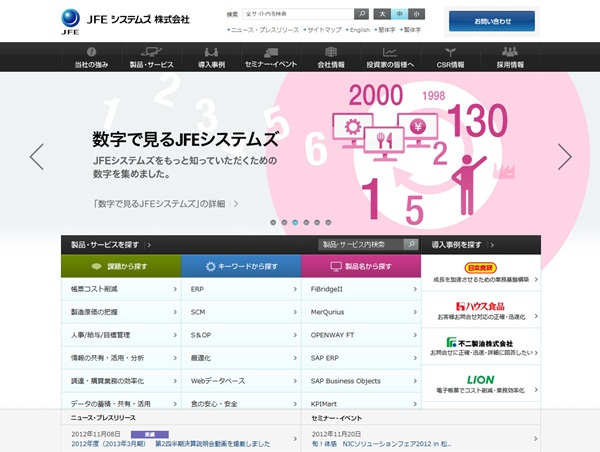Open the FiBridgeII product row
Viewport: 600px width, 452px height.
pyautogui.click(x=361, y=289)
